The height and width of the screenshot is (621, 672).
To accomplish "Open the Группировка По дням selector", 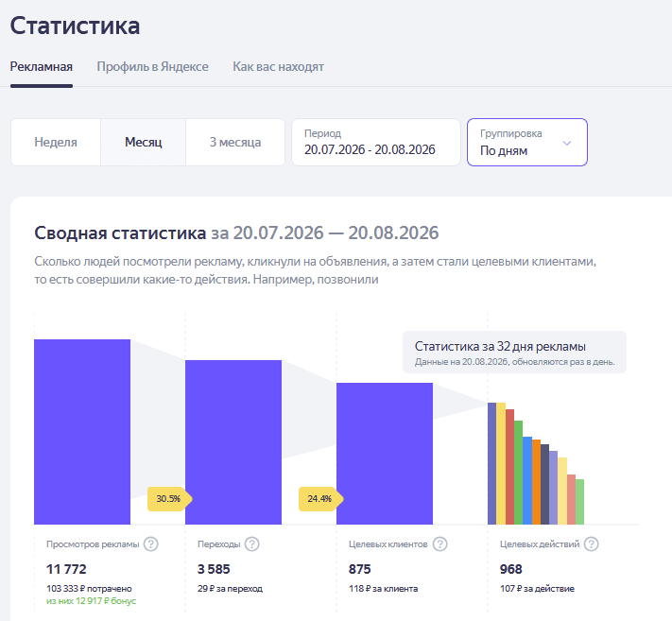I will pos(527,143).
